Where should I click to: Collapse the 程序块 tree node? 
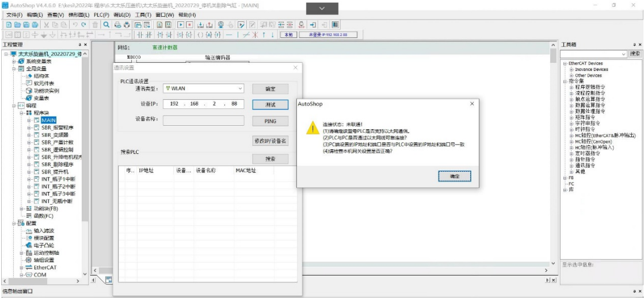tap(22, 113)
